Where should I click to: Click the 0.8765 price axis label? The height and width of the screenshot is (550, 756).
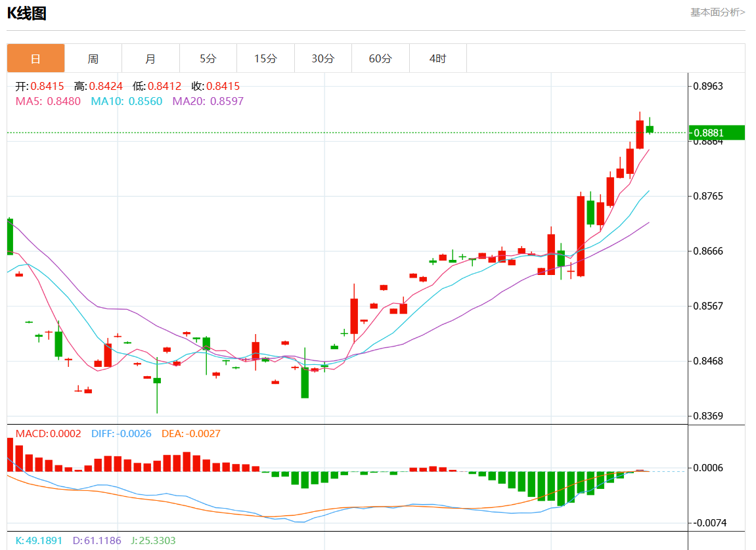(708, 196)
